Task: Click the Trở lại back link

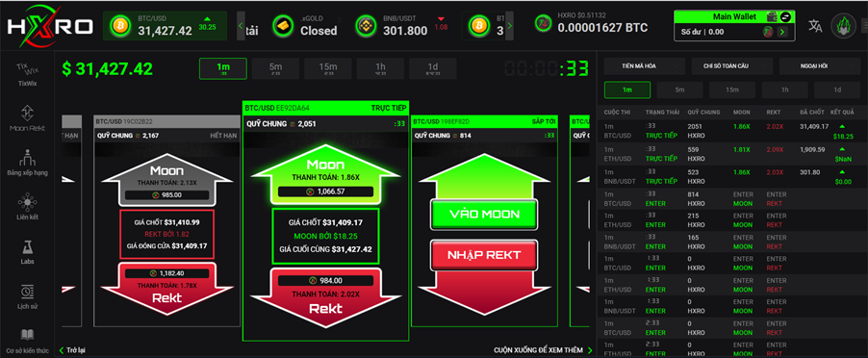Action: click(x=72, y=350)
